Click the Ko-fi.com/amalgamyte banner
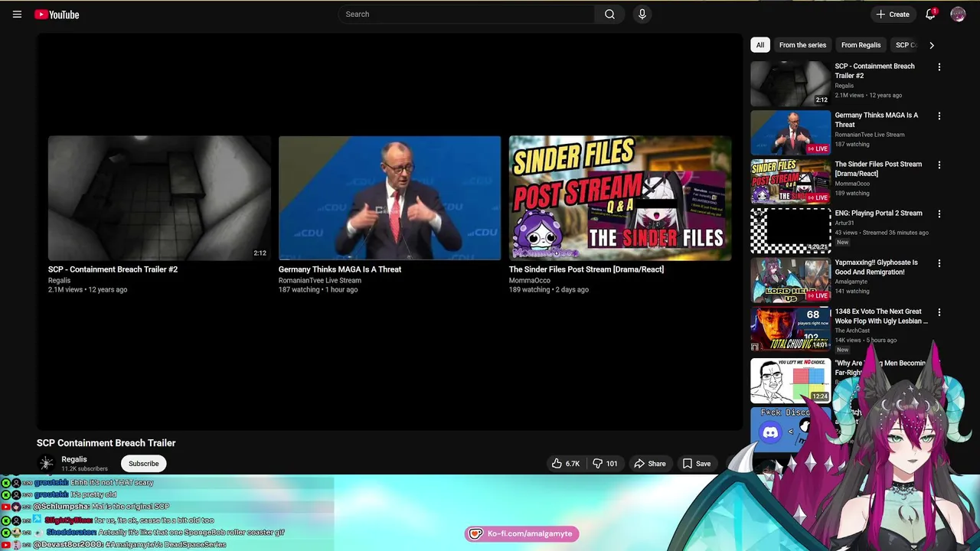This screenshot has height=551, width=980. tap(521, 533)
